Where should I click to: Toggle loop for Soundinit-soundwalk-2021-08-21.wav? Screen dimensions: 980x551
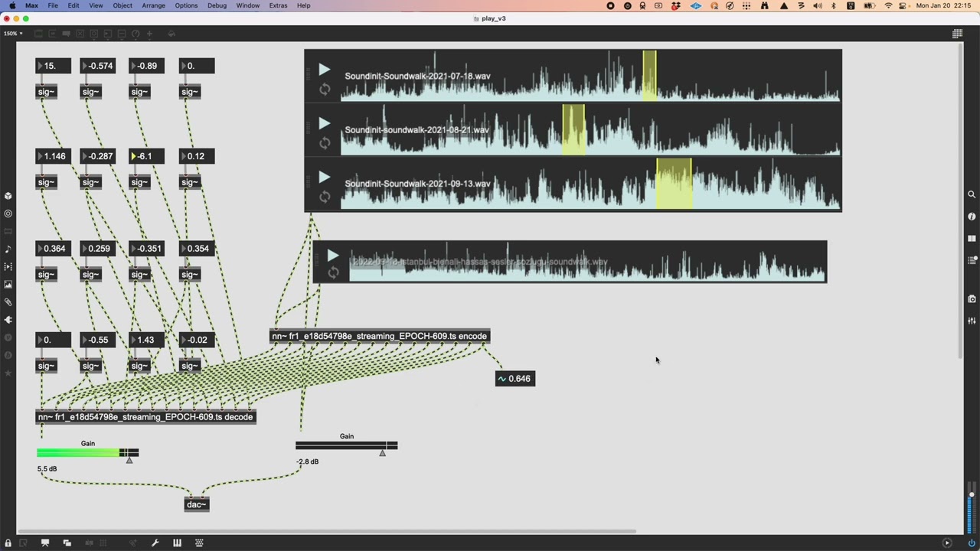(325, 143)
